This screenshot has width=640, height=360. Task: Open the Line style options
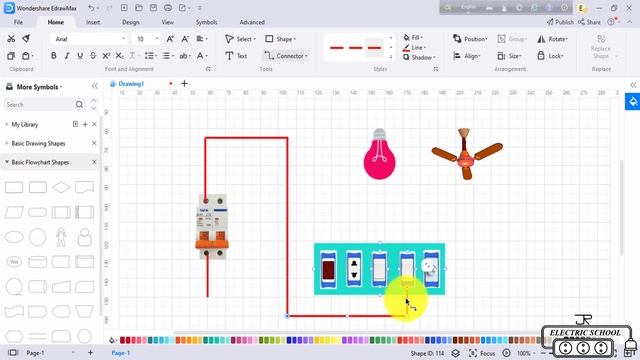[414, 47]
